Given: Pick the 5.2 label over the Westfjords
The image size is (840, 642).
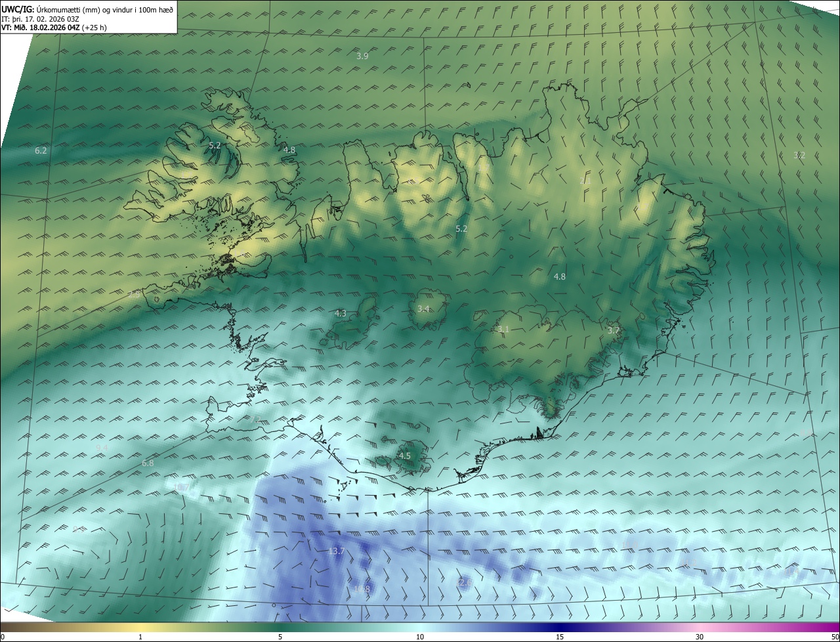Looking at the screenshot, I should pyautogui.click(x=215, y=145).
